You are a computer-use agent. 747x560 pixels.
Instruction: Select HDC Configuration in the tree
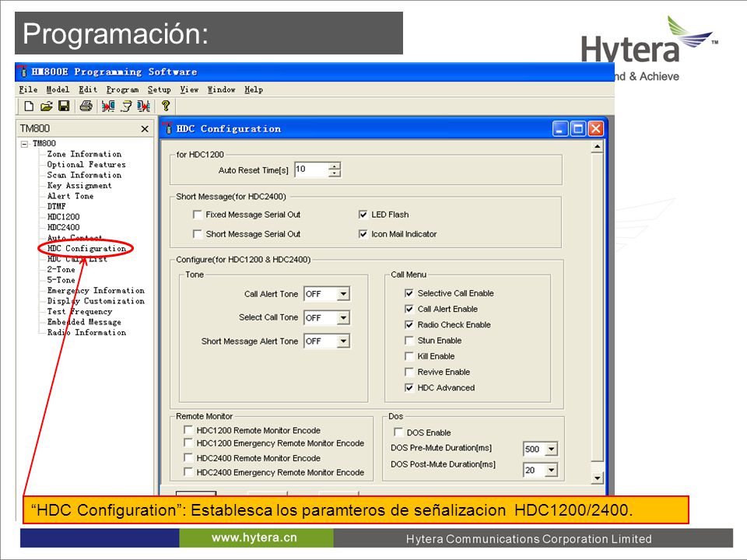pos(86,249)
